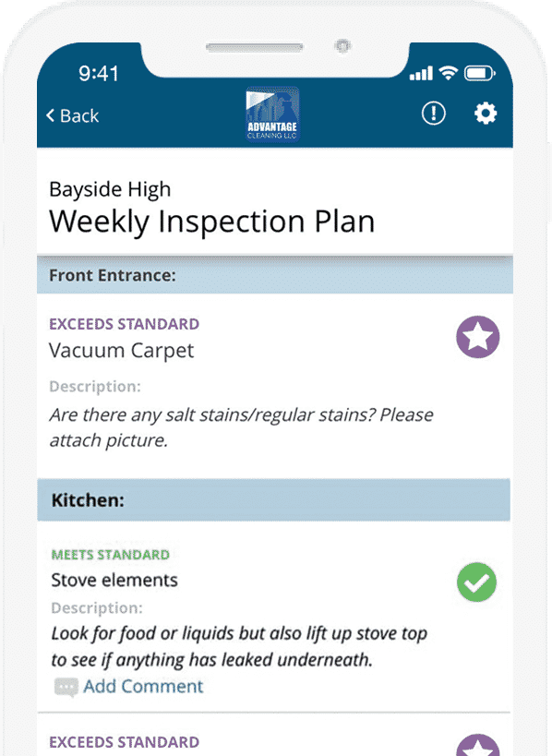Select the Stove elements item title
This screenshot has width=552, height=756.
[x=114, y=580]
